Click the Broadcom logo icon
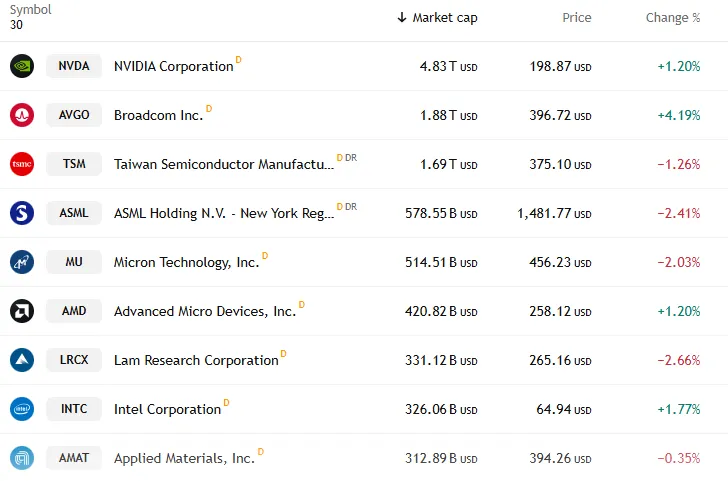This screenshot has width=728, height=481. [x=22, y=115]
